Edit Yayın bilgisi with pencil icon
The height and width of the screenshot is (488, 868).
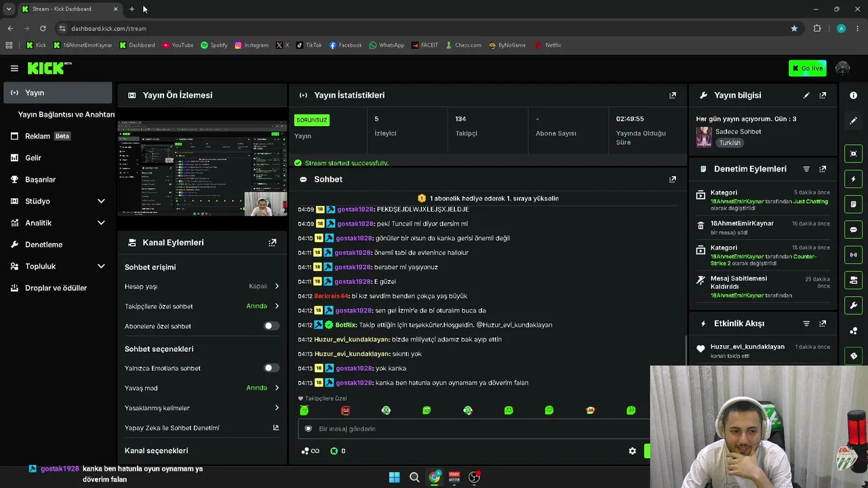pos(806,96)
